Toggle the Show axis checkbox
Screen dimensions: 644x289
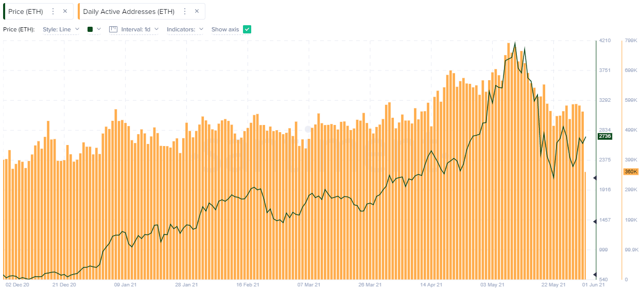click(247, 29)
